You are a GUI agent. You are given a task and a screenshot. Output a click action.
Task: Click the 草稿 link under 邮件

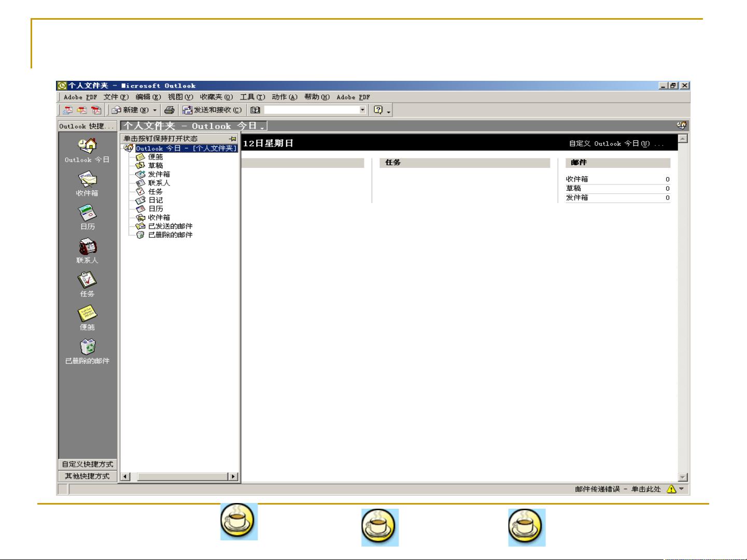pyautogui.click(x=573, y=189)
